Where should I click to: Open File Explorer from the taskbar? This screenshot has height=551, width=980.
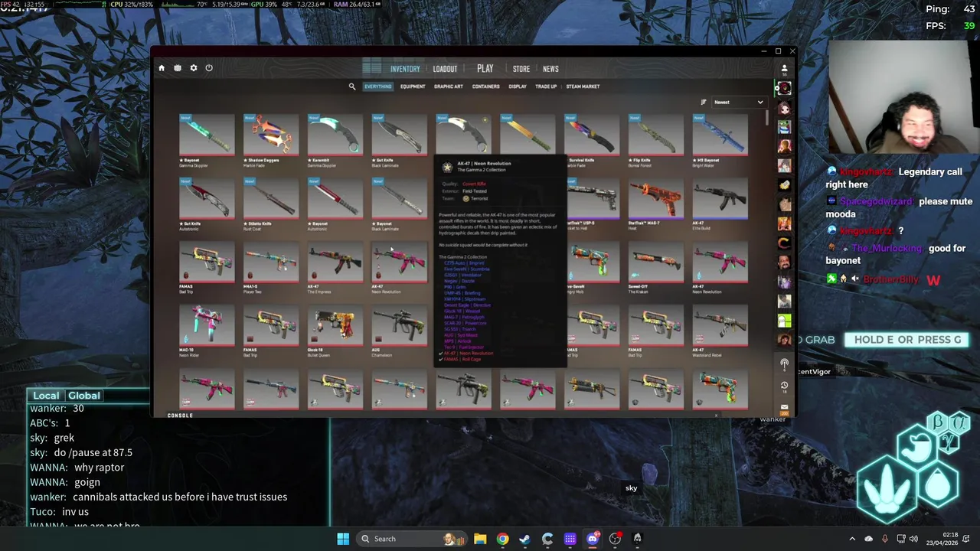[x=480, y=539]
